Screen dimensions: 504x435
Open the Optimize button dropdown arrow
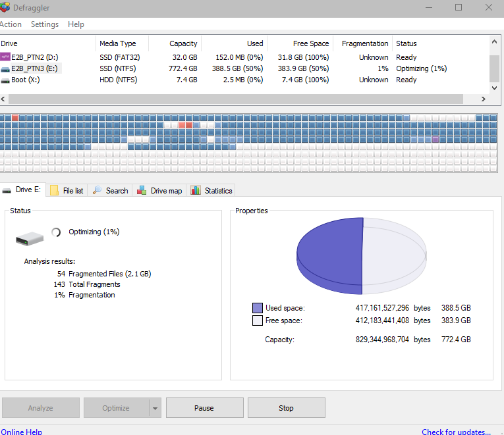155,408
